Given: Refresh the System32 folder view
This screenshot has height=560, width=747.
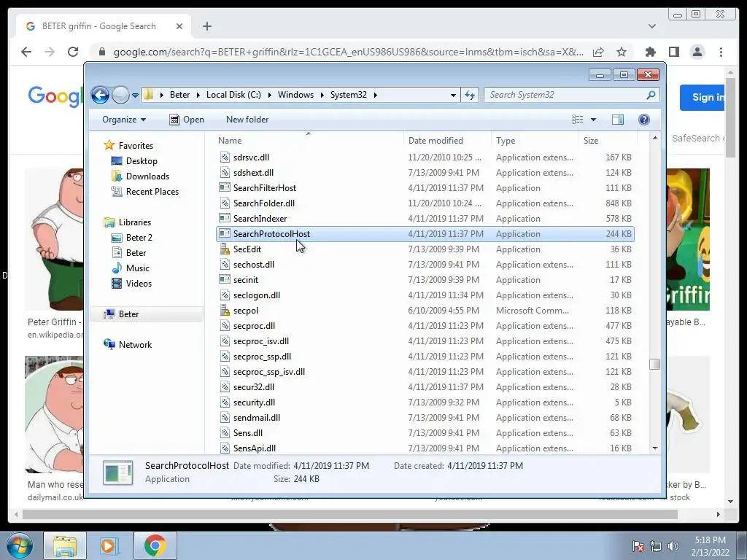Looking at the screenshot, I should [x=470, y=95].
